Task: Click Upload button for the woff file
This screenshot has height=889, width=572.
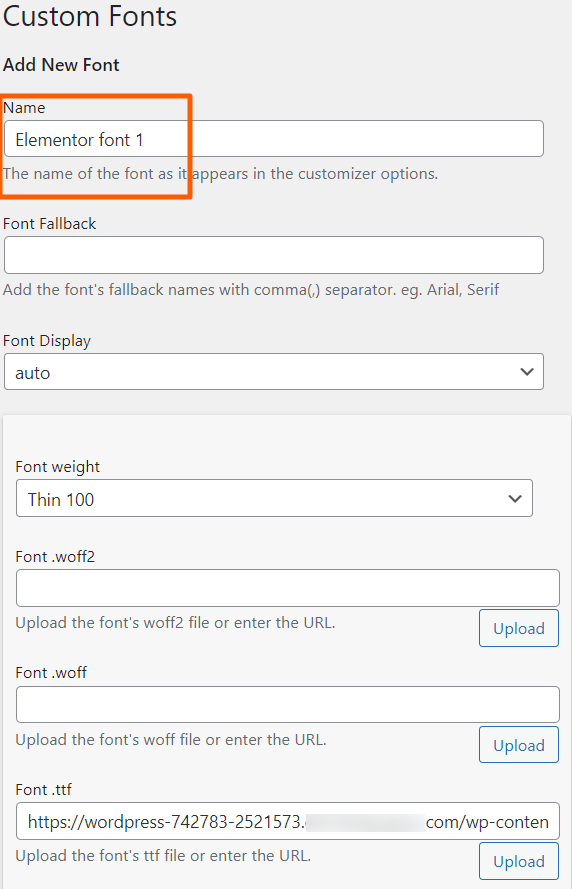Action: pos(519,745)
